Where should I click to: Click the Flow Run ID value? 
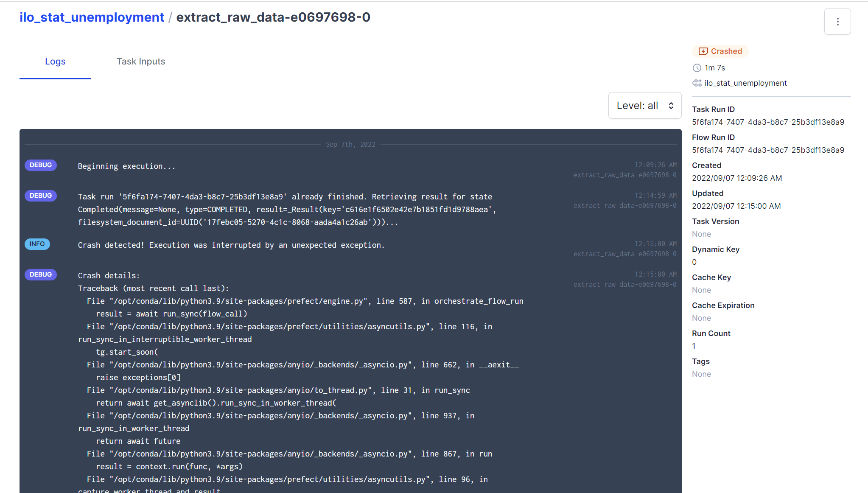tap(768, 150)
